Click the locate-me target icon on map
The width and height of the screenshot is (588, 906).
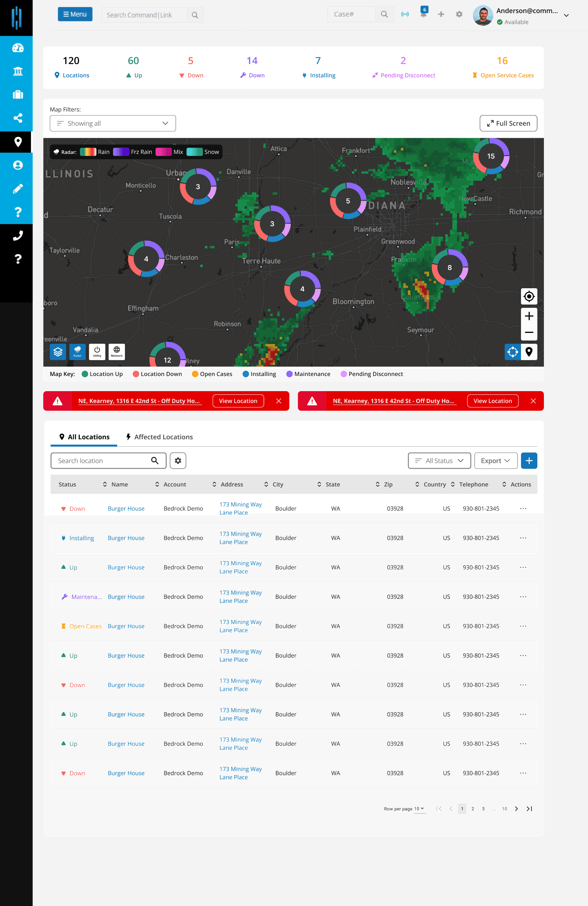tap(529, 296)
